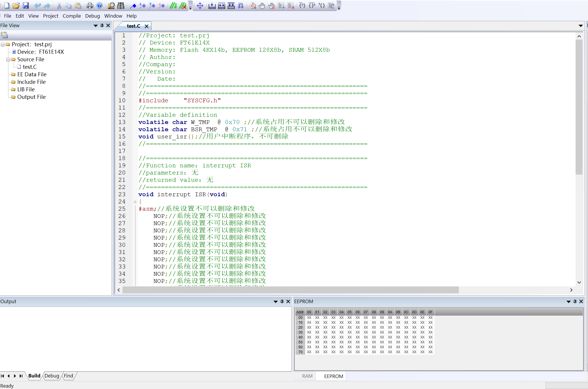Collapse the Source File folder node
This screenshot has height=389, width=588.
tap(8, 60)
